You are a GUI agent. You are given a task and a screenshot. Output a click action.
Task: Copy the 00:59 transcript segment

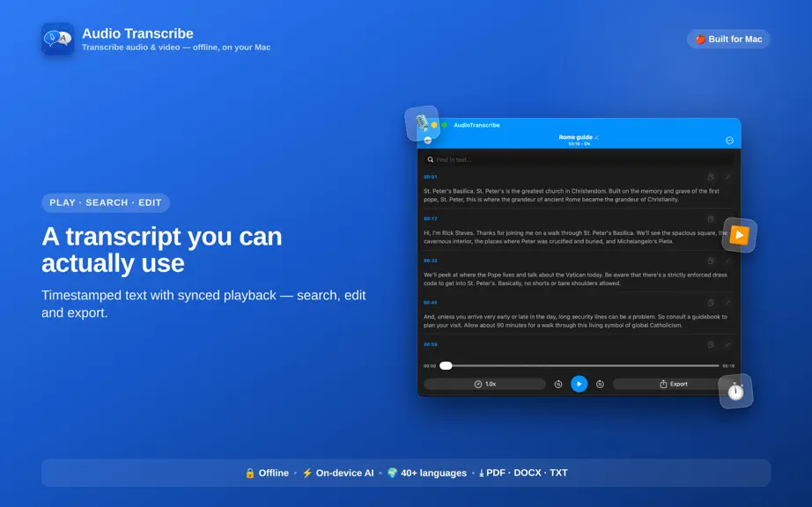[x=711, y=344]
